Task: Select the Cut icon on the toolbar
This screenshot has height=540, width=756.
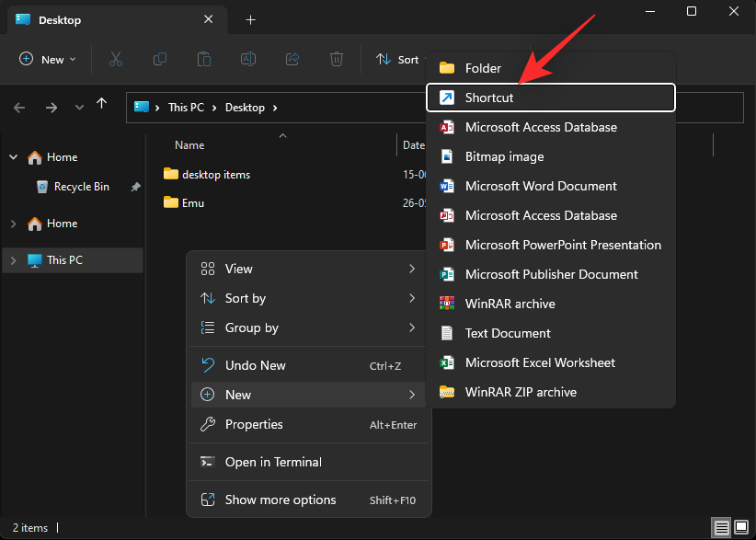Action: click(116, 58)
